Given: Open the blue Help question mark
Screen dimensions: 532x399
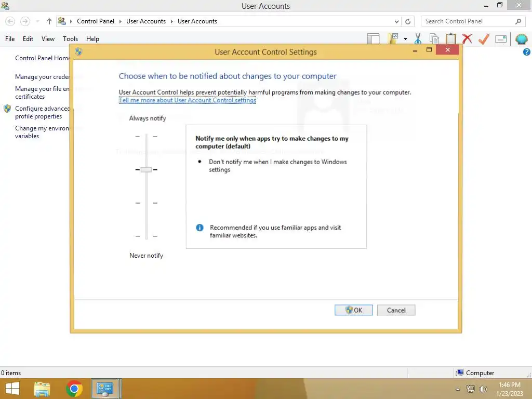Looking at the screenshot, I should pyautogui.click(x=527, y=52).
